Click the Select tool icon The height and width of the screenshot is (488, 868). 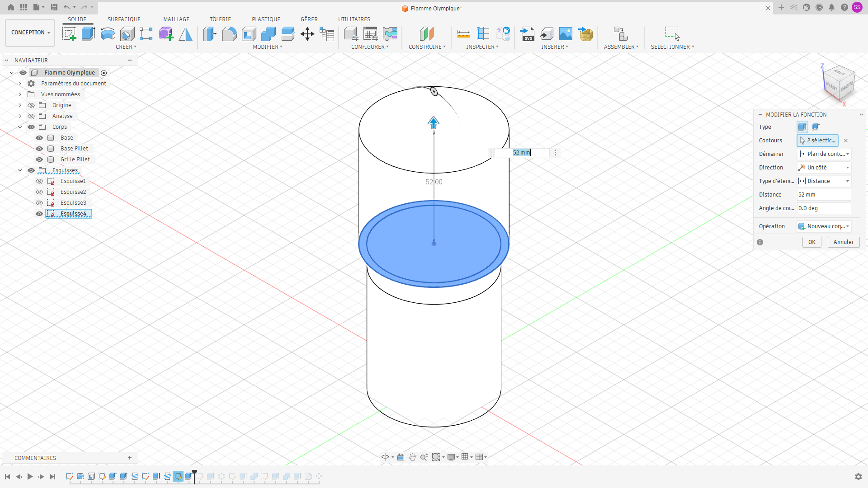point(672,34)
